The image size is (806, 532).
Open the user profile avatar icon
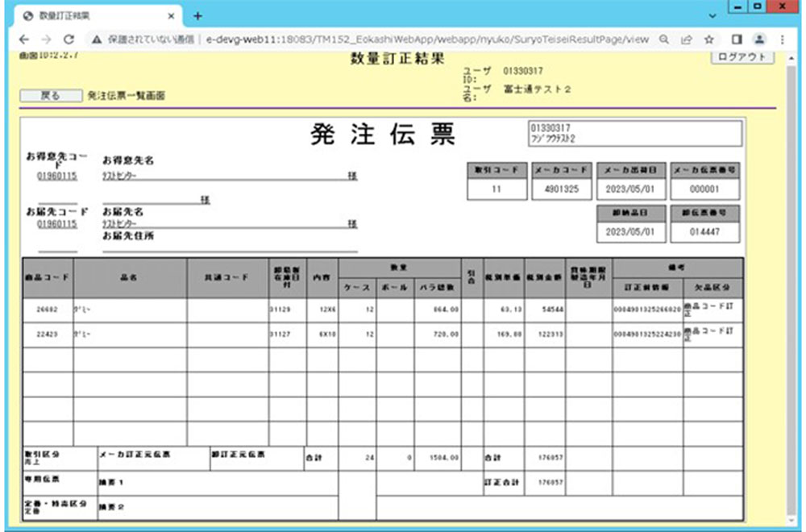pos(759,39)
